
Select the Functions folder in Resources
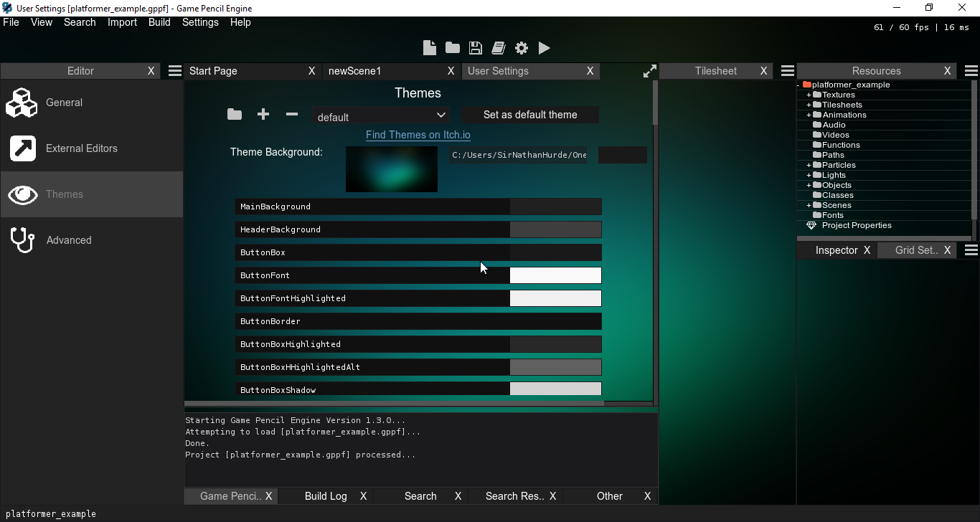point(841,145)
